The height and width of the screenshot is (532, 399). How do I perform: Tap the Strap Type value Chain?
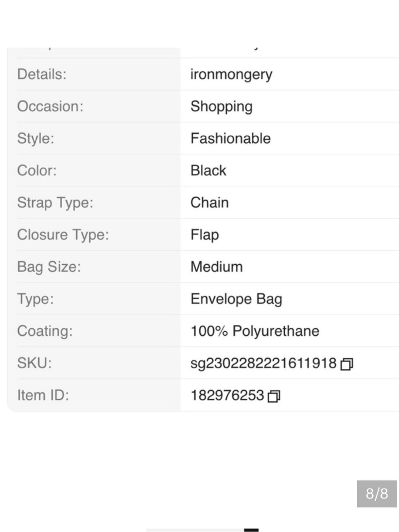[209, 202]
